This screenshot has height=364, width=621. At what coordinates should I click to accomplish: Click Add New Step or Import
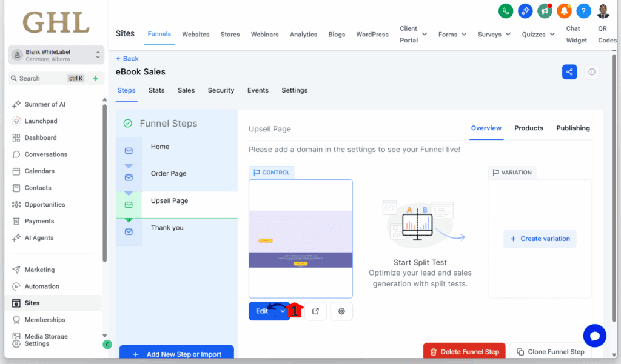coord(176,353)
